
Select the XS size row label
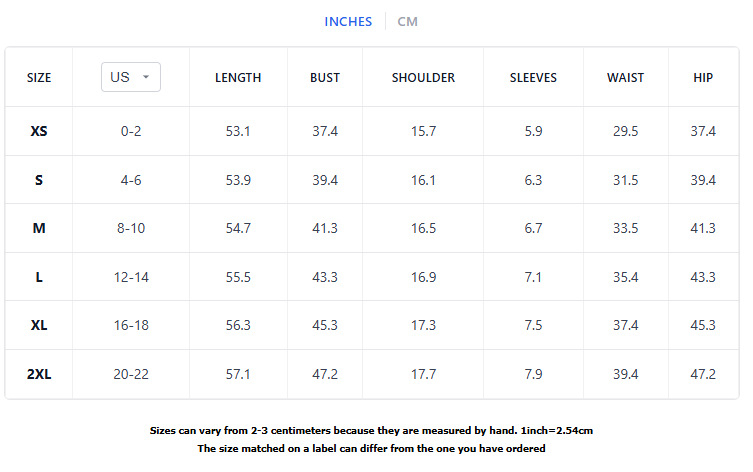pyautogui.click(x=39, y=131)
